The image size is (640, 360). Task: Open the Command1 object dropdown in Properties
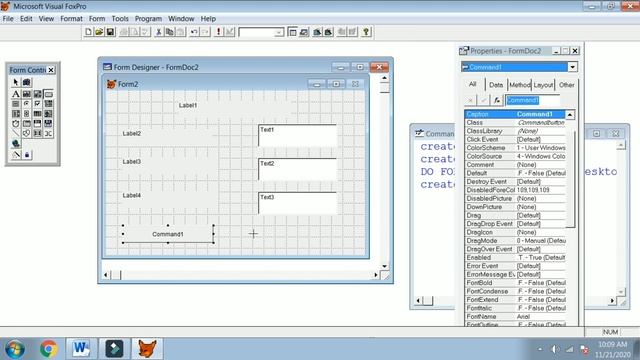572,67
